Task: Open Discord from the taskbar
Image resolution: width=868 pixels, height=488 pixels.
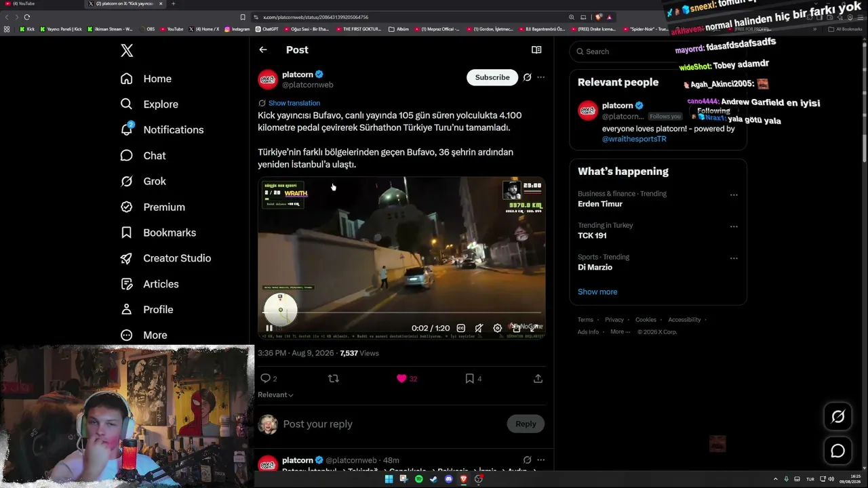Action: click(448, 479)
